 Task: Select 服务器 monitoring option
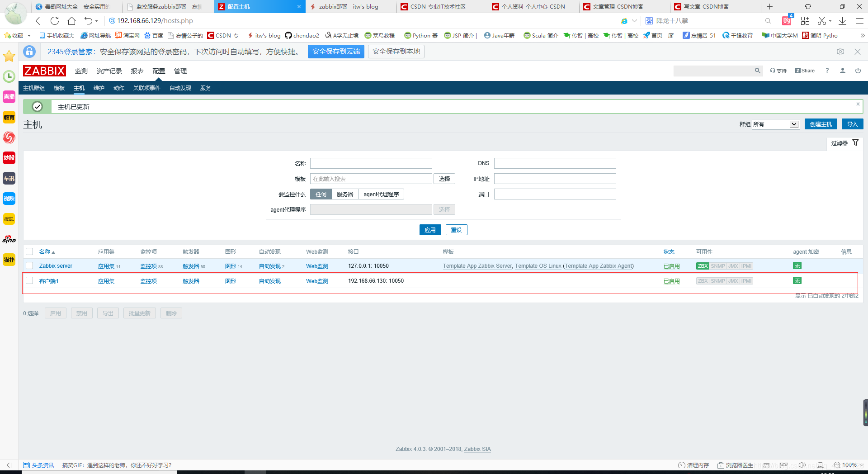(x=345, y=194)
